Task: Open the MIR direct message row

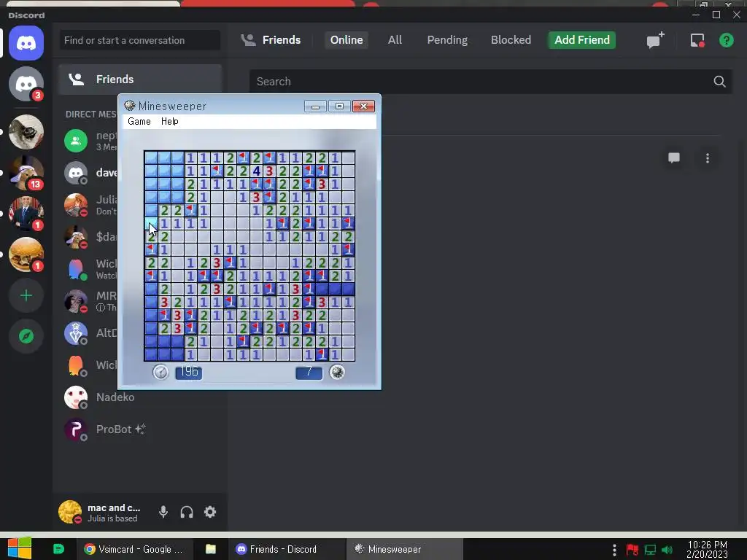Action: pos(89,301)
